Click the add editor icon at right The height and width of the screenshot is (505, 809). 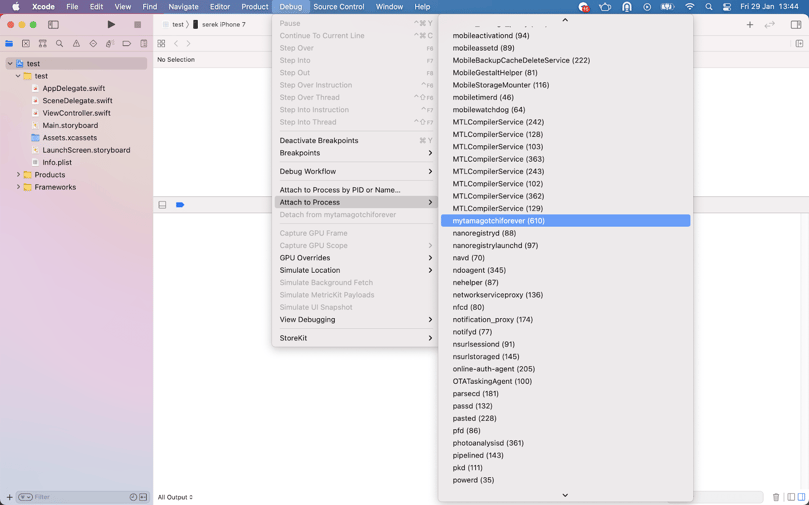pos(799,44)
